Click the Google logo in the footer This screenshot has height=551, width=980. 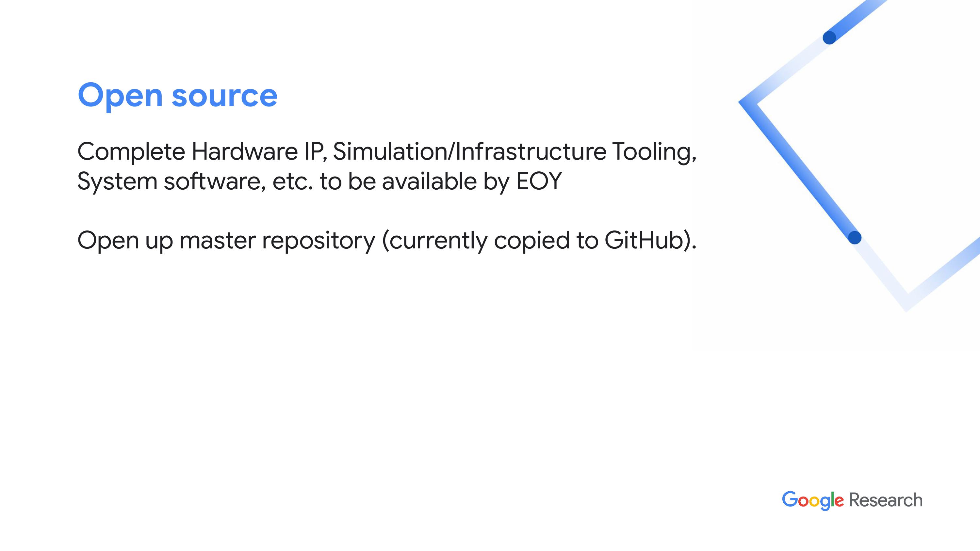coord(813,500)
